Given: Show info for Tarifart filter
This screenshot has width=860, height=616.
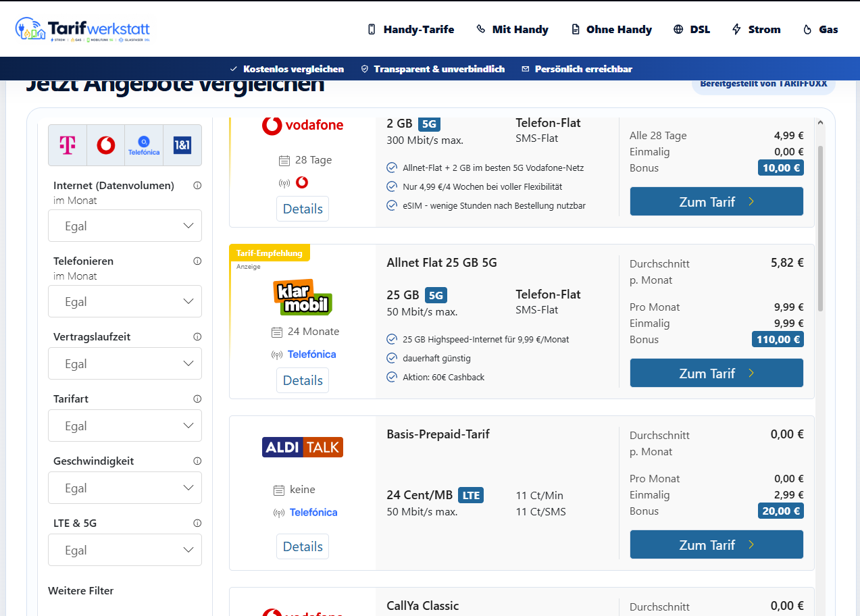Looking at the screenshot, I should pyautogui.click(x=197, y=399).
